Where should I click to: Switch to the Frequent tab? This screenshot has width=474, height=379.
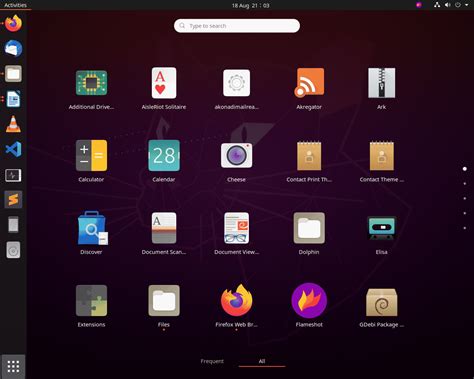[x=212, y=361]
